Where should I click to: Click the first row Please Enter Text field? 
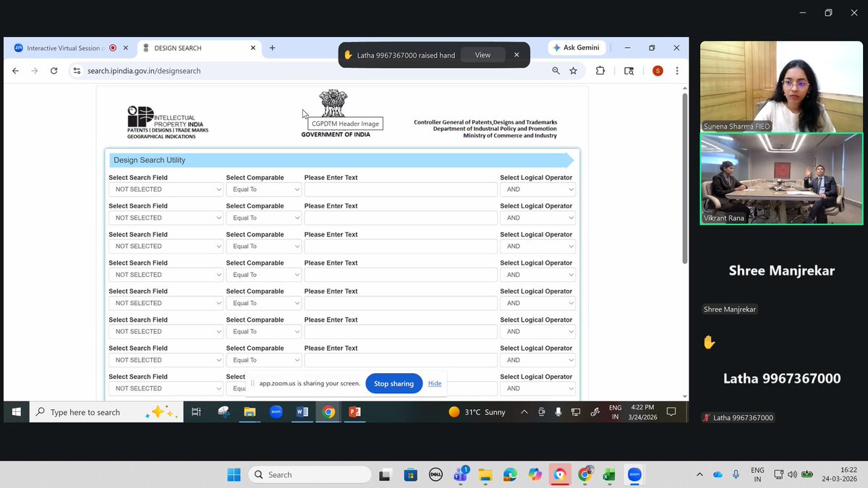pyautogui.click(x=401, y=189)
